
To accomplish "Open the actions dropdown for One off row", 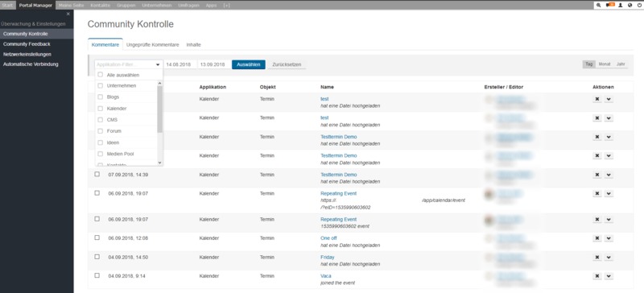I will pyautogui.click(x=609, y=238).
